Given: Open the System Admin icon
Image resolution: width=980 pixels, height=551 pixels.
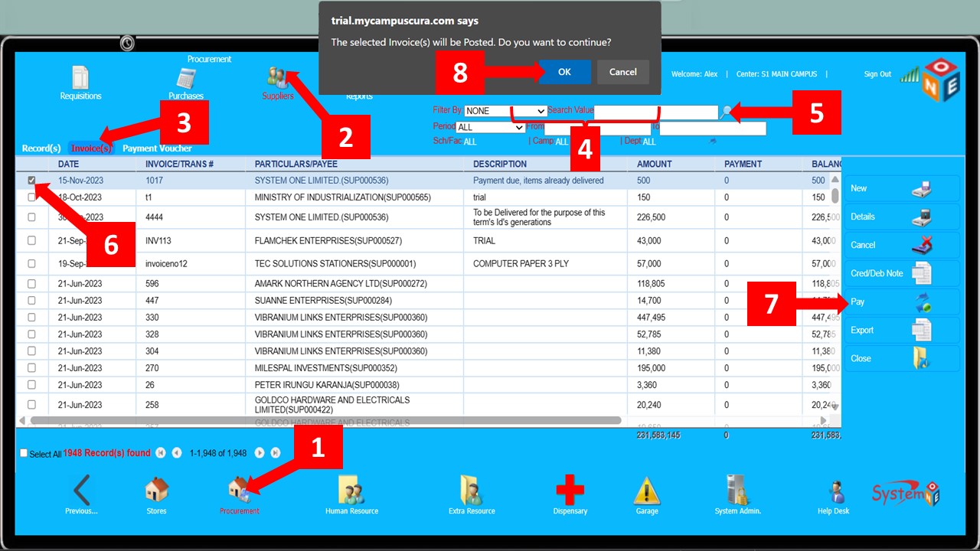Looking at the screenshot, I should pos(737,491).
